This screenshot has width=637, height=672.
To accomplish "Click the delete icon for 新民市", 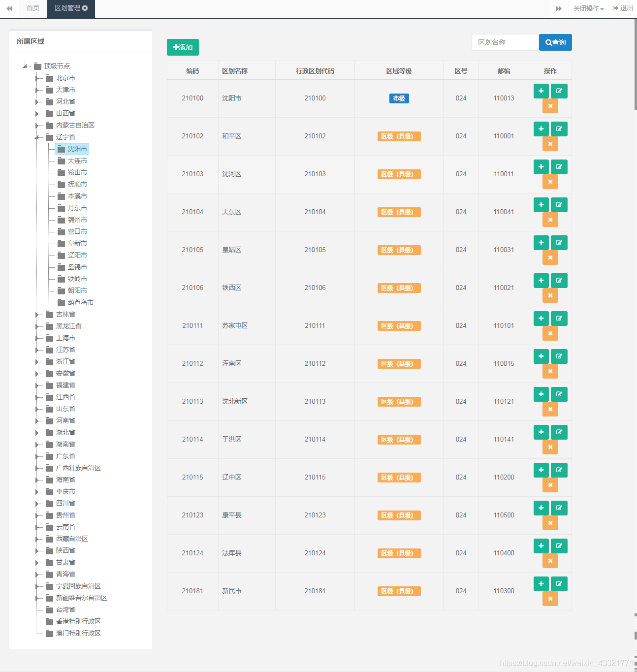I will coord(550,599).
